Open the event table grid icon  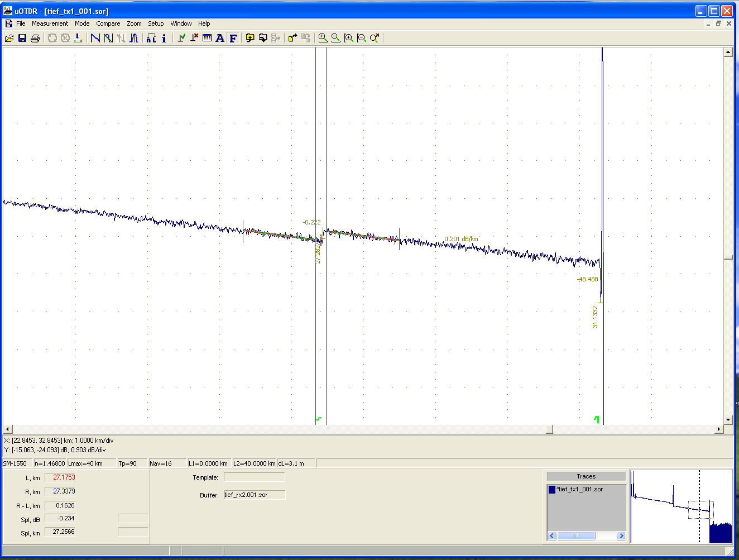coord(207,38)
